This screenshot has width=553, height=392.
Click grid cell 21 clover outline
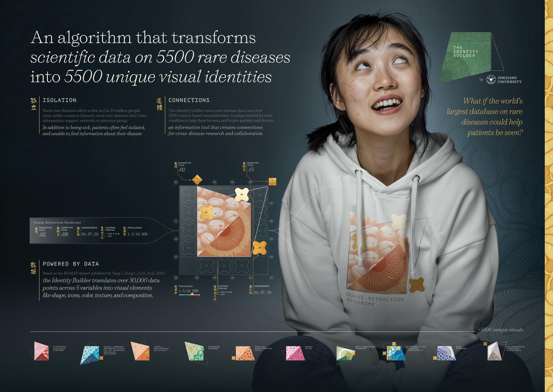pyautogui.click(x=206, y=266)
